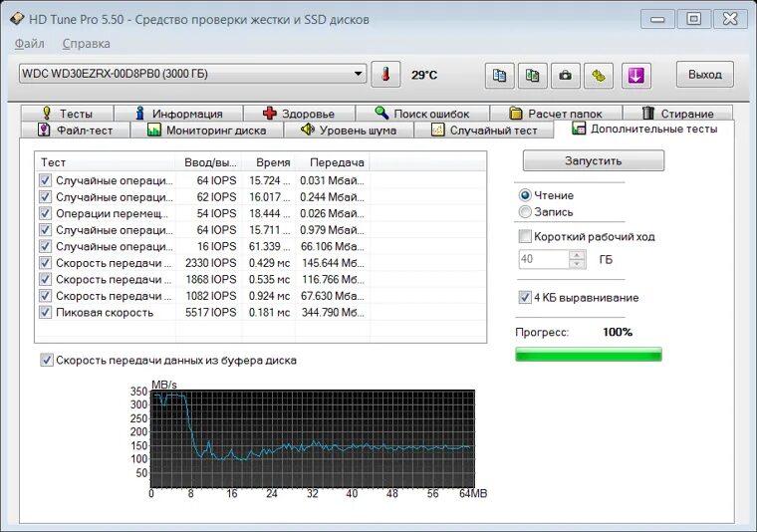Image resolution: width=757 pixels, height=532 pixels.
Task: Click the Ввод/вы... column header
Action: pos(209,162)
